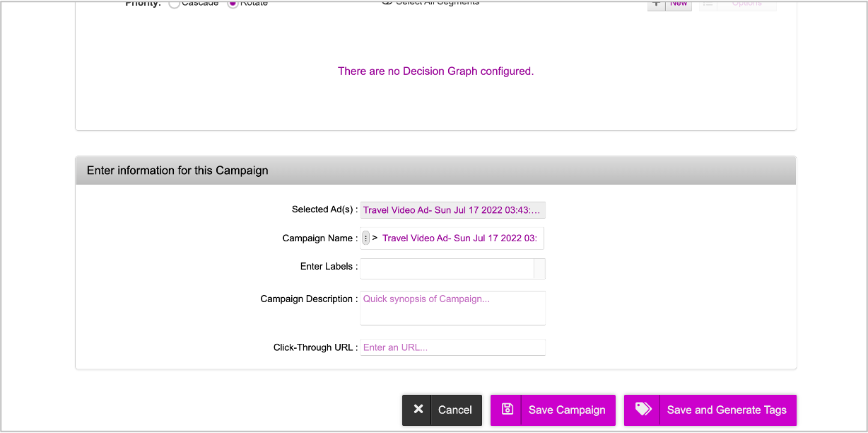Open the Campaign Name prefix menu icon
Screen dimensions: 868x433
[365, 238]
